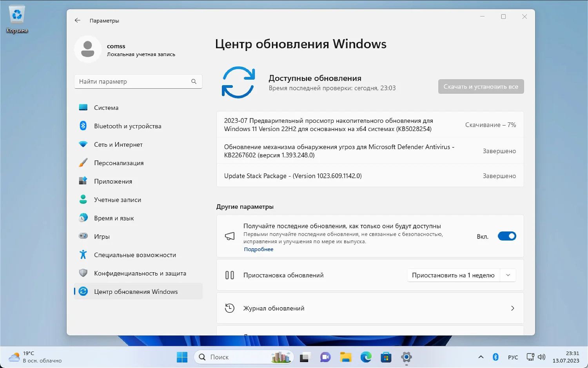Turn off the get latest updates toggle

coord(507,236)
